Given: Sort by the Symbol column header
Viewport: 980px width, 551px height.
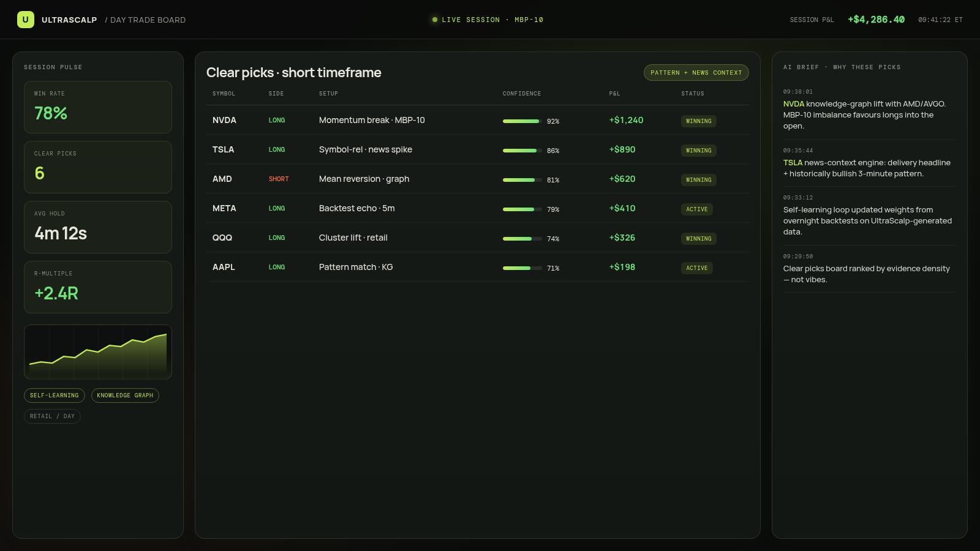Looking at the screenshot, I should coord(224,94).
